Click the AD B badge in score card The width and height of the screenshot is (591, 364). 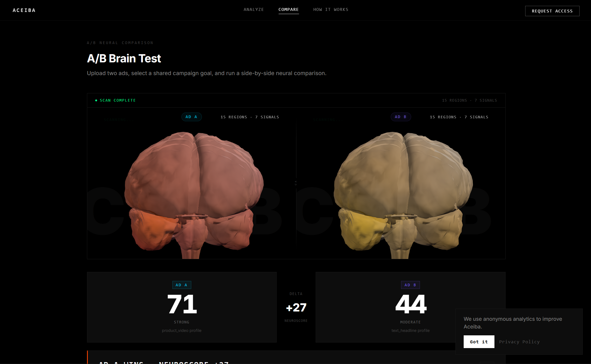coord(410,285)
